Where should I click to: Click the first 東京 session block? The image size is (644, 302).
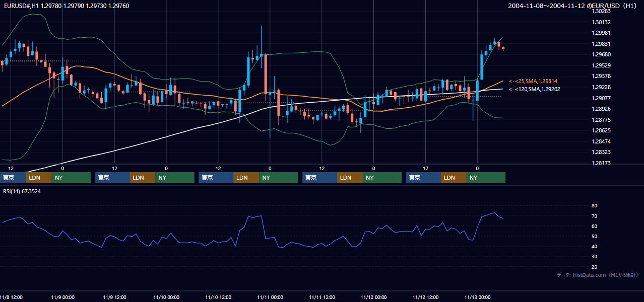click(13, 178)
